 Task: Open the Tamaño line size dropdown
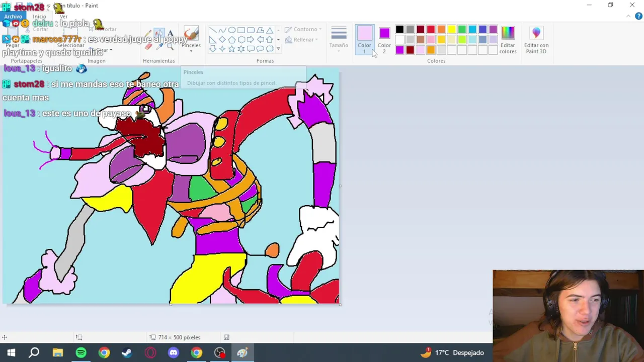tap(339, 38)
